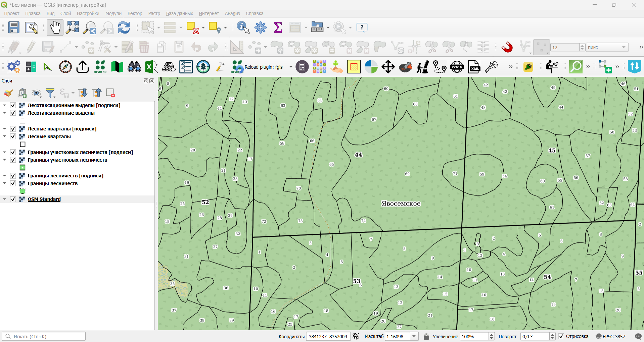Toggle Границы участковых лесничеств [подписи] layer checkbox

tap(13, 152)
